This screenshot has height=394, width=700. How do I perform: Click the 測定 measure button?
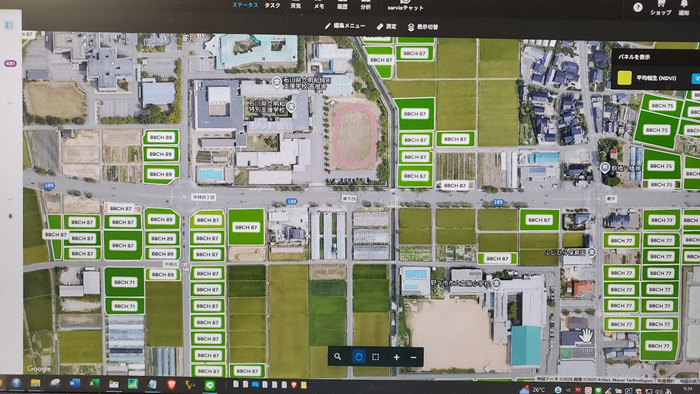(387, 27)
